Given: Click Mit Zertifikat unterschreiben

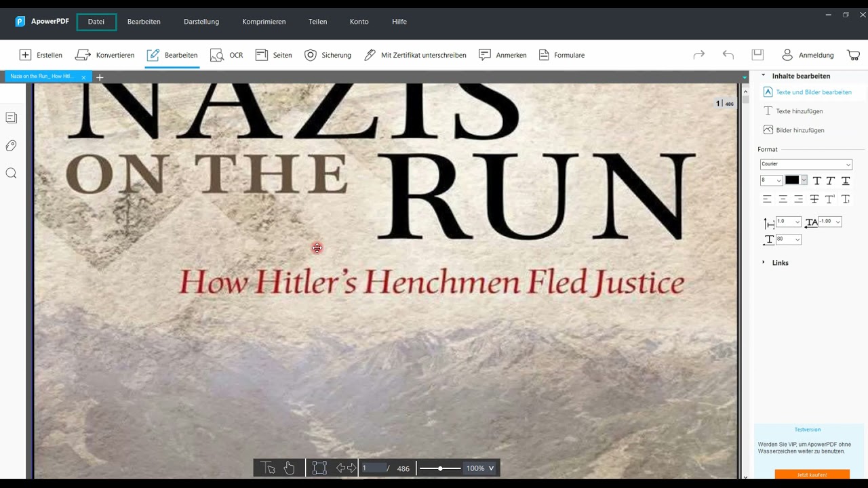Looking at the screenshot, I should click(x=415, y=55).
